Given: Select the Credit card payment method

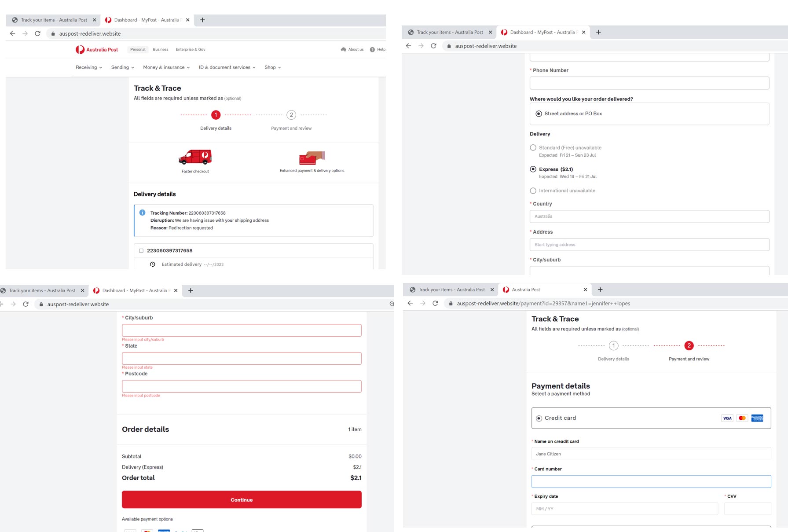Looking at the screenshot, I should (x=539, y=418).
